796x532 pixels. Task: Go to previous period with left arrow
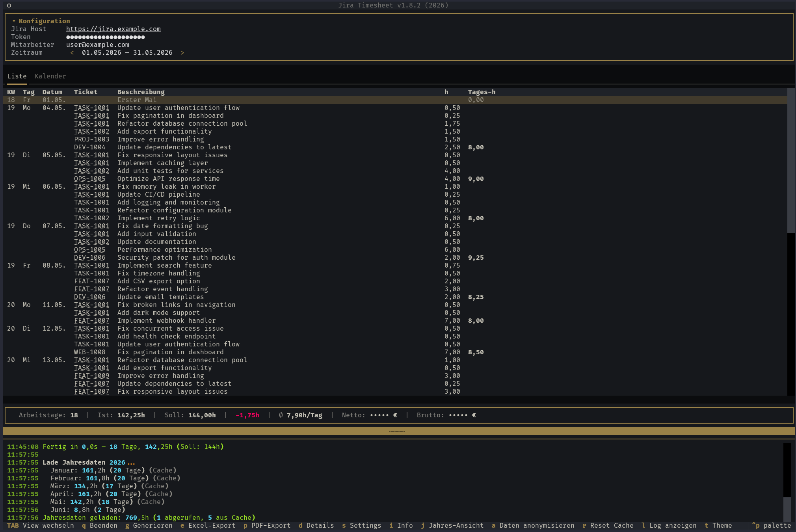[x=72, y=52]
